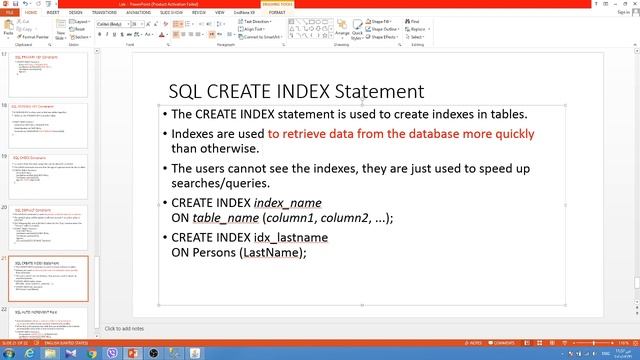Switch to the DESIGN ribbon tab
640x360 pixels.
[x=76, y=13]
